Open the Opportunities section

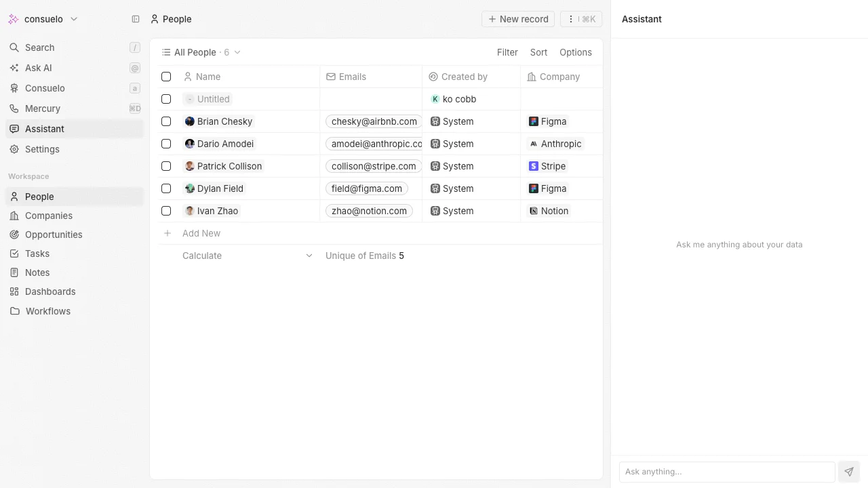click(x=53, y=235)
